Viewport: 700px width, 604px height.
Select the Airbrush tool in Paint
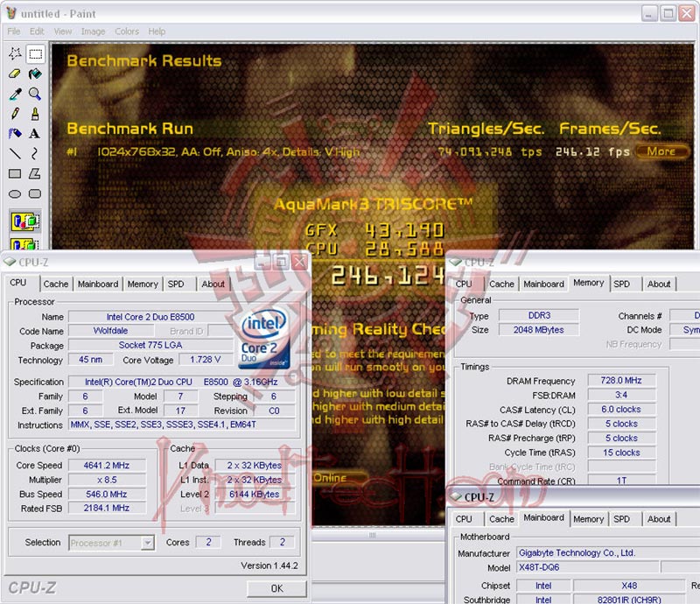[15, 134]
